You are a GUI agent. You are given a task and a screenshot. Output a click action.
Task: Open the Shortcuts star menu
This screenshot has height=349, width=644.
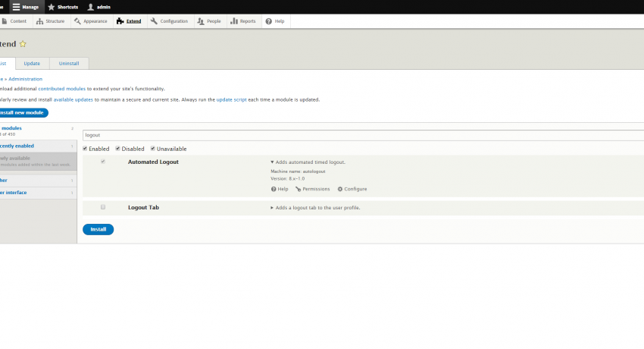tap(63, 7)
